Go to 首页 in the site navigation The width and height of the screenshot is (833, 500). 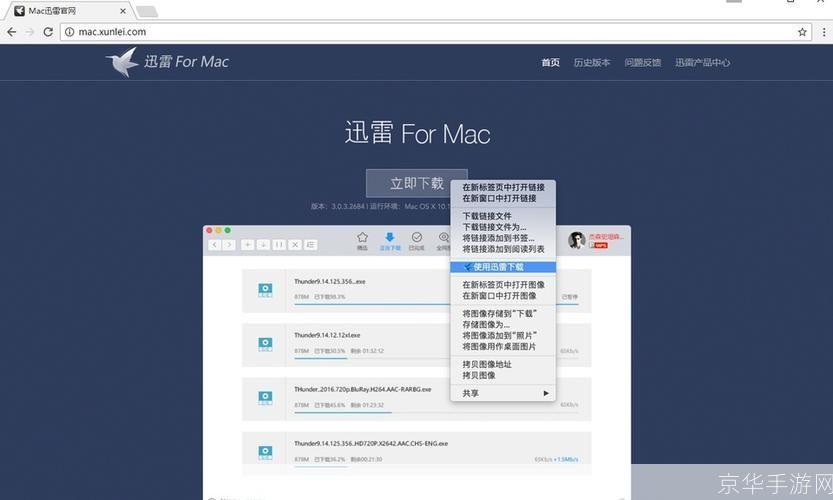point(550,63)
